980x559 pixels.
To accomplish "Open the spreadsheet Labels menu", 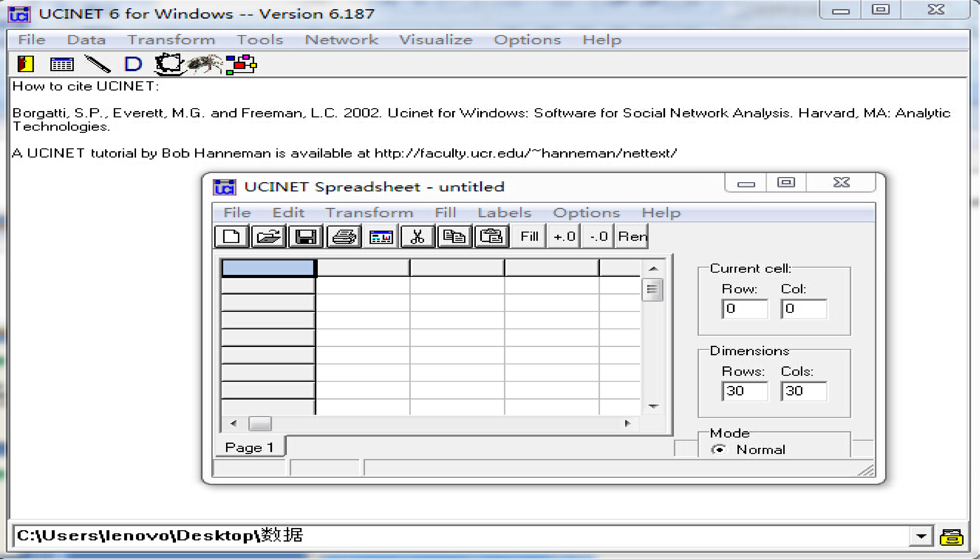I will [504, 213].
